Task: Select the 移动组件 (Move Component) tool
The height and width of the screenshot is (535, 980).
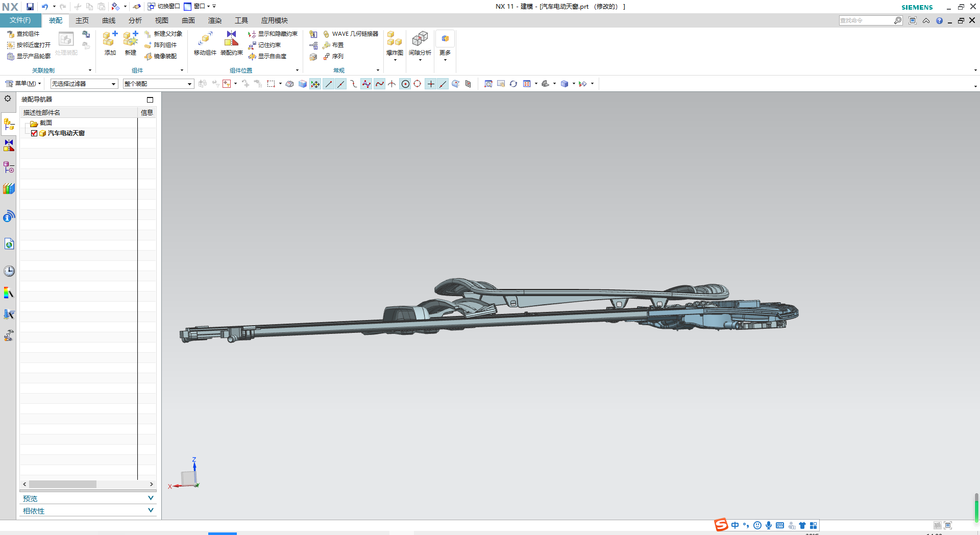Action: 205,40
